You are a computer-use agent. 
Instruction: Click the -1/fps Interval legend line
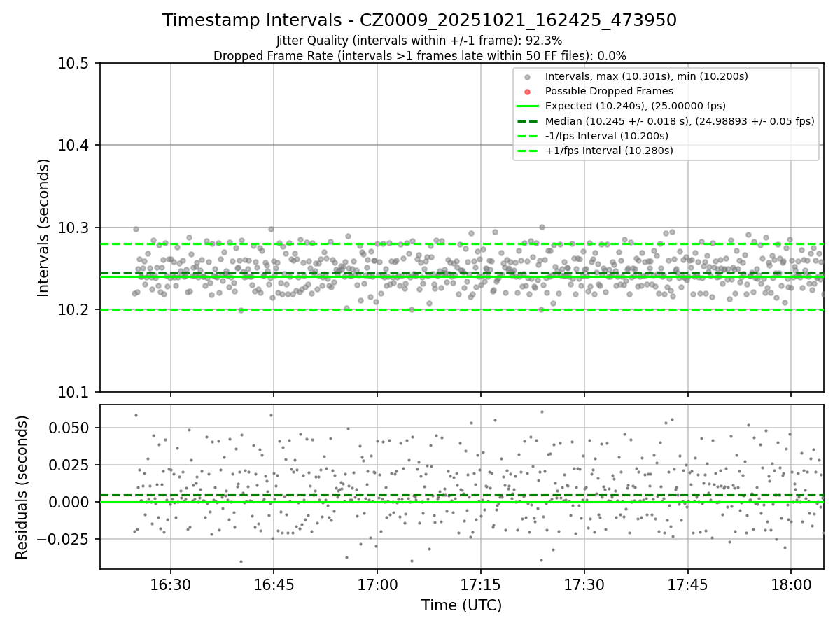(x=527, y=136)
